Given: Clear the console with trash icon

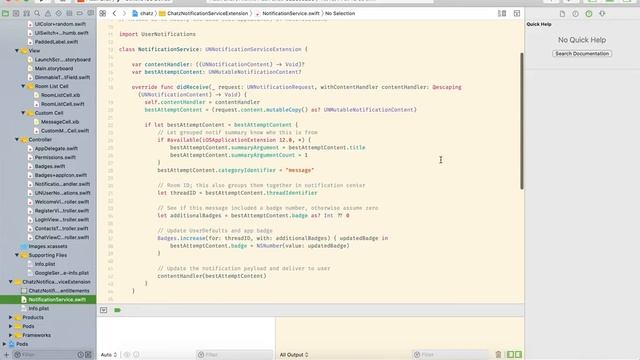Looking at the screenshot, I should 498,355.
